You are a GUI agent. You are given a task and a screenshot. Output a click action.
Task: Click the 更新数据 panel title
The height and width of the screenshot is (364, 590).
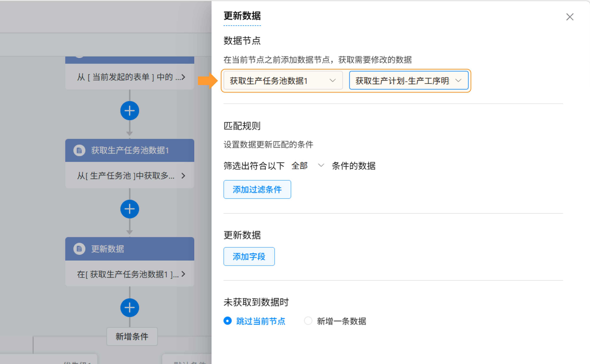pos(242,16)
